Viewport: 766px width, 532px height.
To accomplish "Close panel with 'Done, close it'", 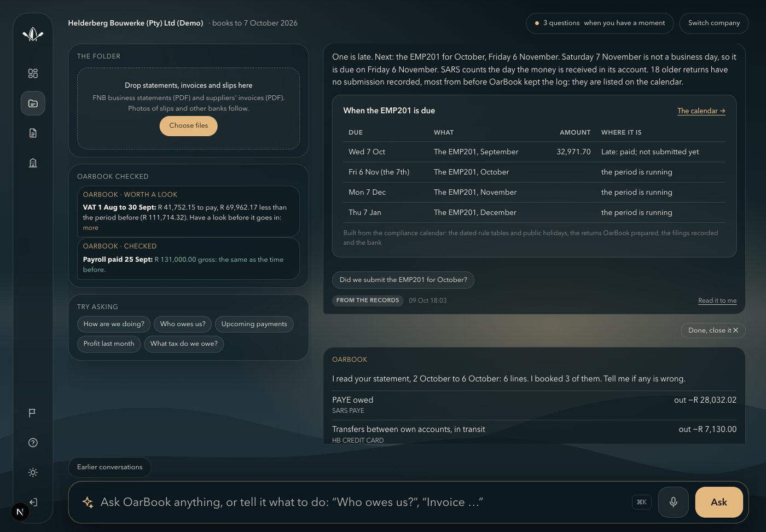I will click(713, 331).
